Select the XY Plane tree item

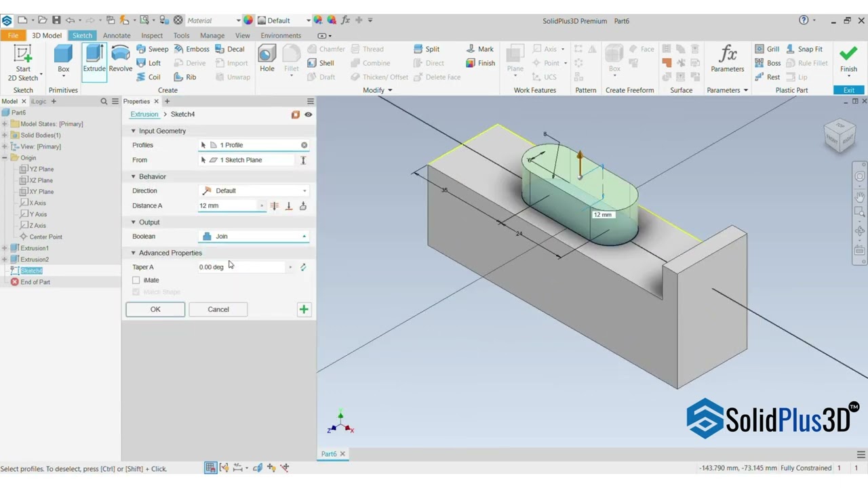[42, 192]
